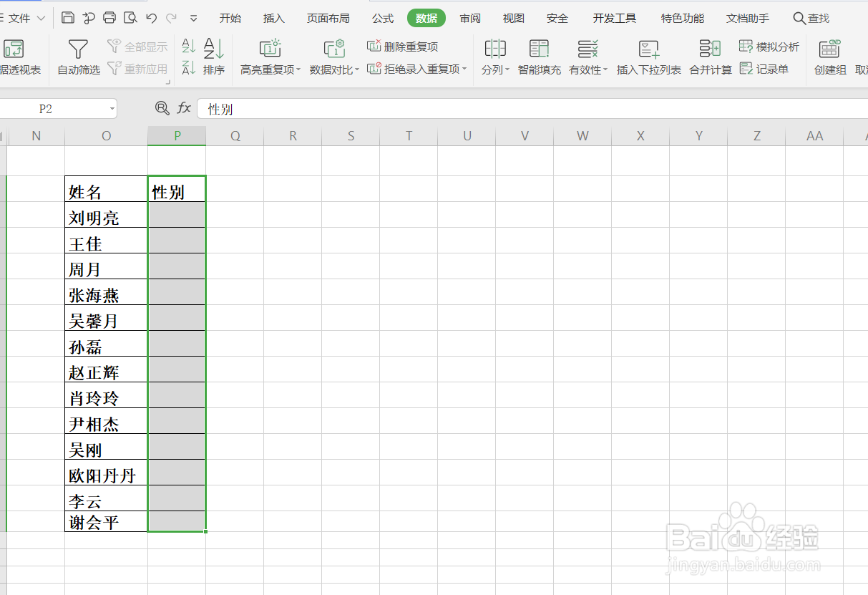868x595 pixels.
Task: Switch to the 审阅 tab
Action: tap(470, 18)
